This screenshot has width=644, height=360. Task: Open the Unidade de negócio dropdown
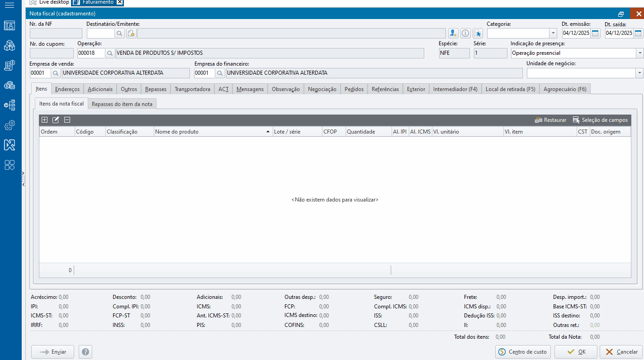click(639, 73)
